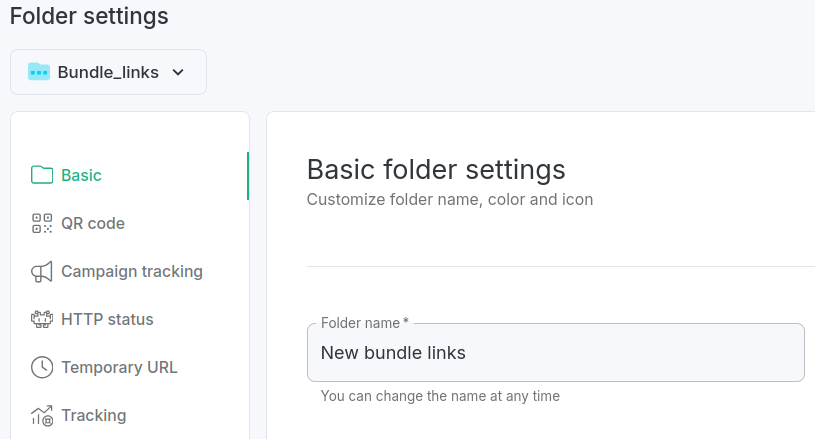Image resolution: width=815 pixels, height=439 pixels.
Task: Click the blue folder icon next to Bundle_links
Action: pos(39,72)
